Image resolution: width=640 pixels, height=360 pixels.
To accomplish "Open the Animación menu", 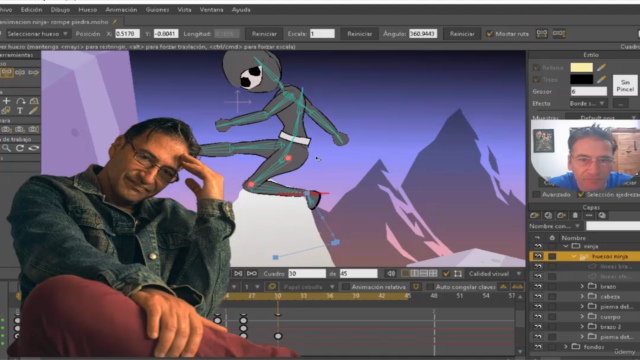I will 121,9.
